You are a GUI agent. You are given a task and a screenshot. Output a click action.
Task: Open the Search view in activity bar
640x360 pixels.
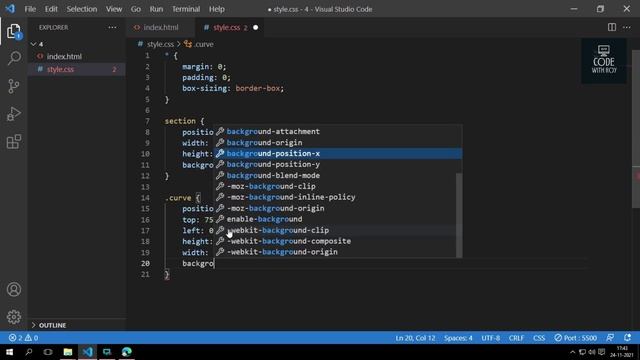pos(14,58)
